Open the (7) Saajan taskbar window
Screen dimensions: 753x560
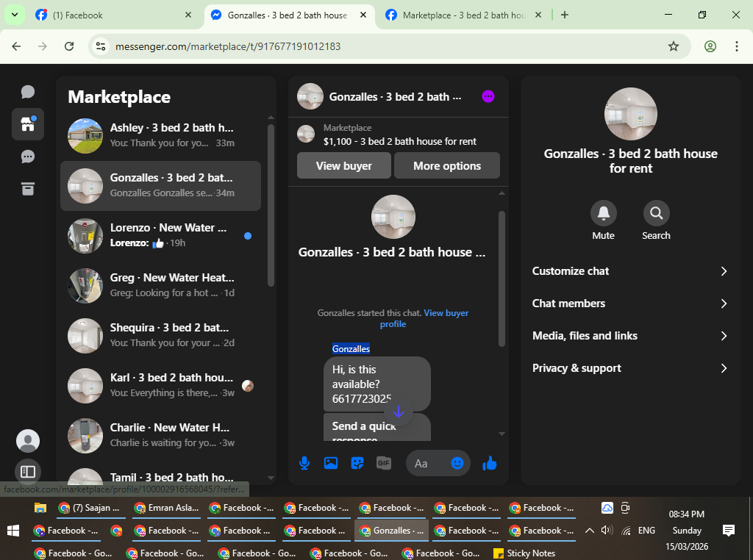click(90, 508)
